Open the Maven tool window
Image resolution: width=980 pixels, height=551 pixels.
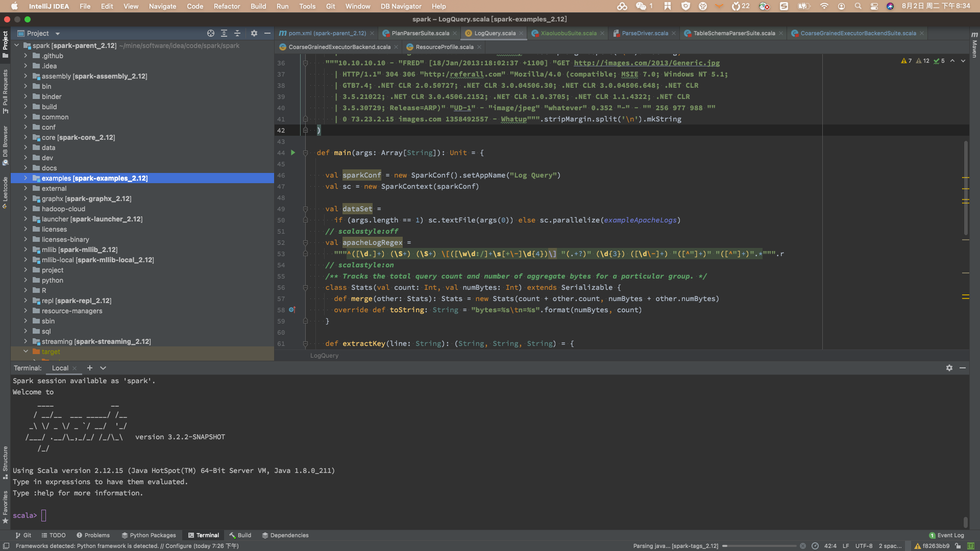974,45
